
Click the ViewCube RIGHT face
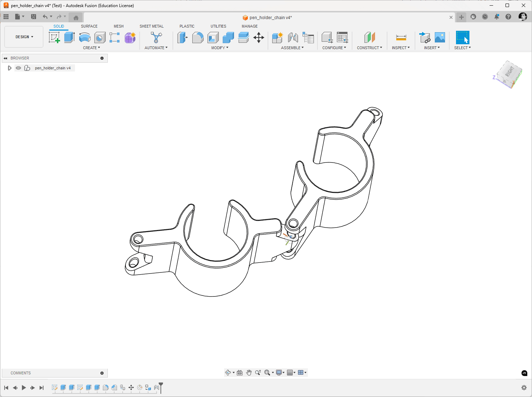pos(510,71)
